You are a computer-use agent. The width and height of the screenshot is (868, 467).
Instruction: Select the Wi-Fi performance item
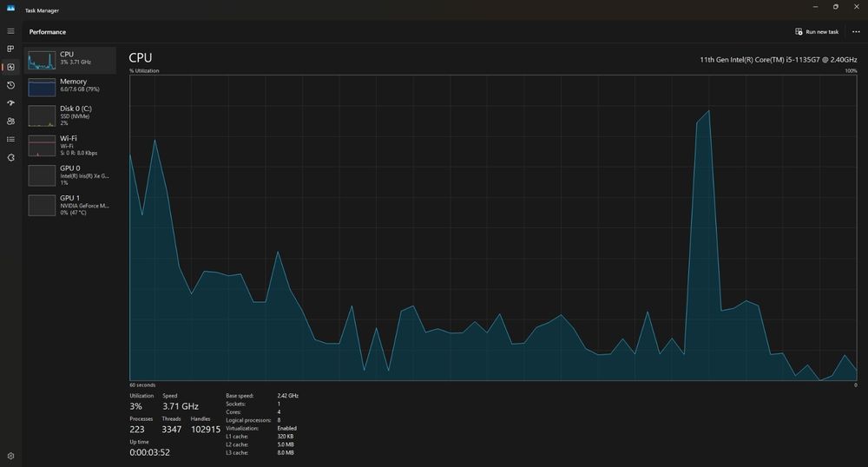(69, 146)
